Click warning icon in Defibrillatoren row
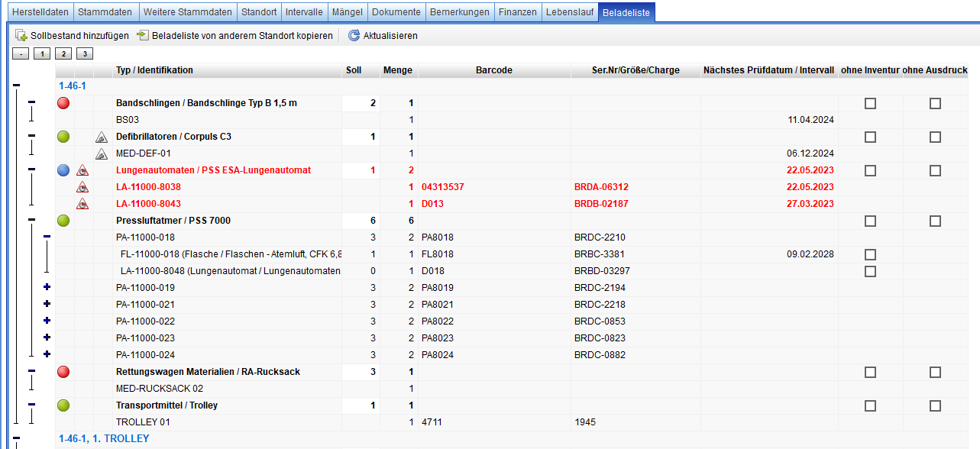Screen dimensions: 980x449 tap(102, 137)
